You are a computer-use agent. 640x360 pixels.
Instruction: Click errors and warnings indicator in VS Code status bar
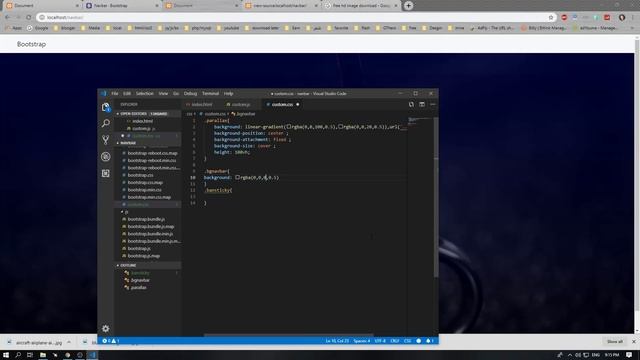(111, 341)
